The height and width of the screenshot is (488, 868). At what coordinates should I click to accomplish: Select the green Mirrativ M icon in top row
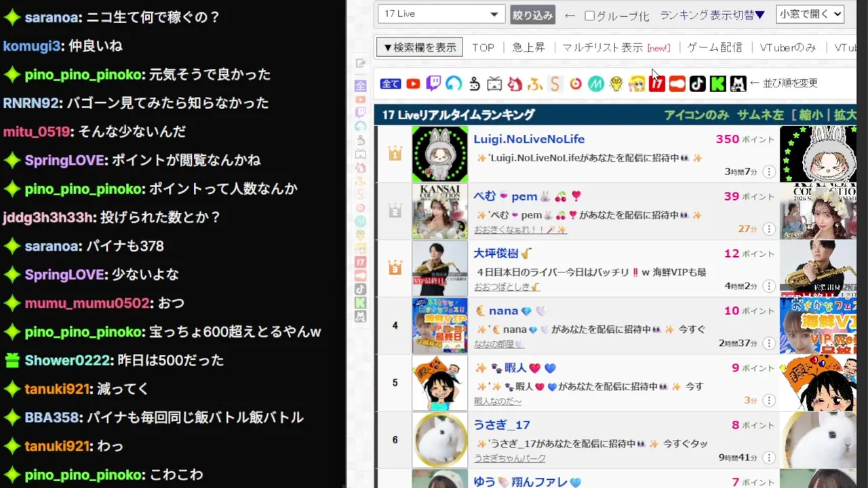click(x=595, y=83)
